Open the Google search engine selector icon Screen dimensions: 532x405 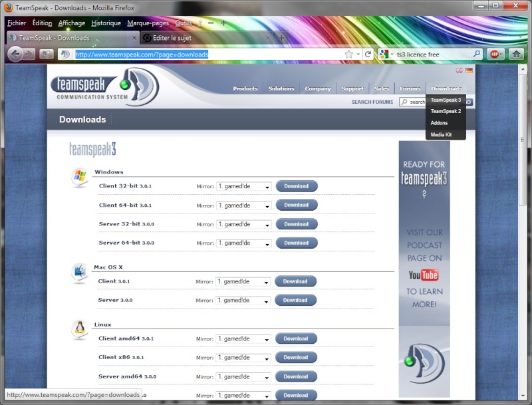(384, 55)
